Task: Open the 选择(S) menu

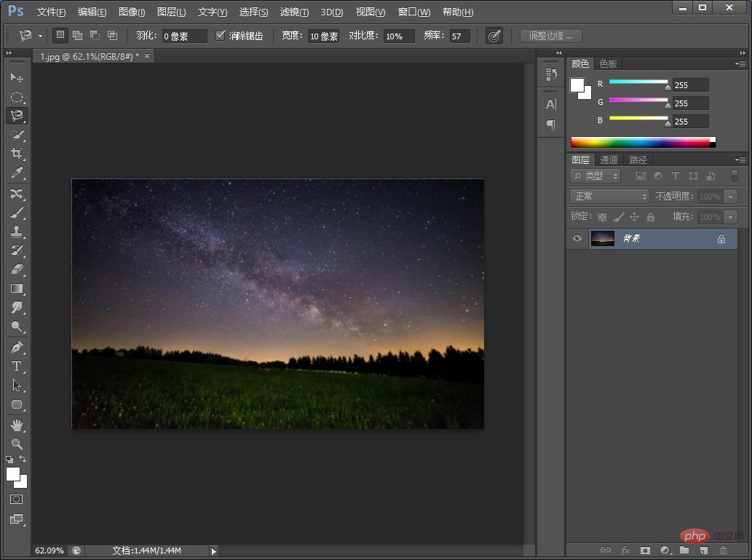Action: [x=254, y=12]
